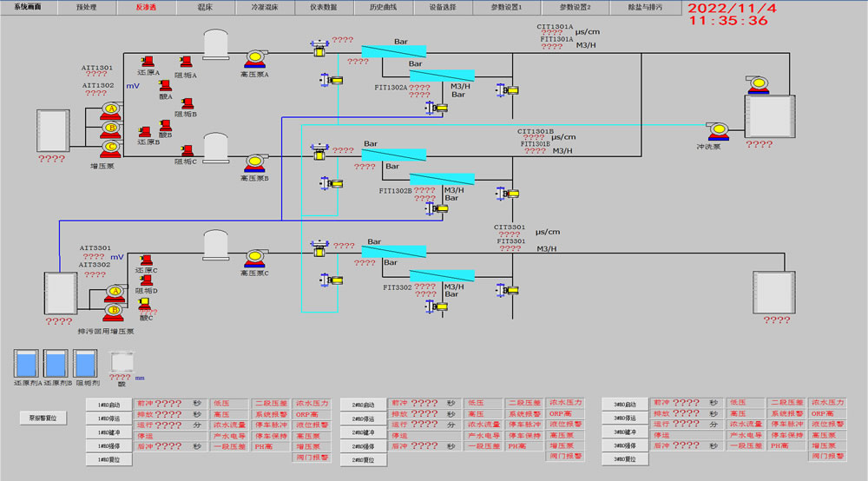Click the 酸C yellow dosing pump
The width and height of the screenshot is (868, 481).
144,305
